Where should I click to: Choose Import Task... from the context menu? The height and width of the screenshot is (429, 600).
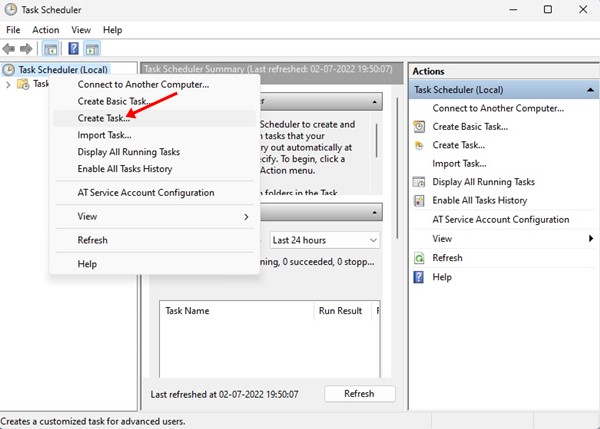(104, 135)
